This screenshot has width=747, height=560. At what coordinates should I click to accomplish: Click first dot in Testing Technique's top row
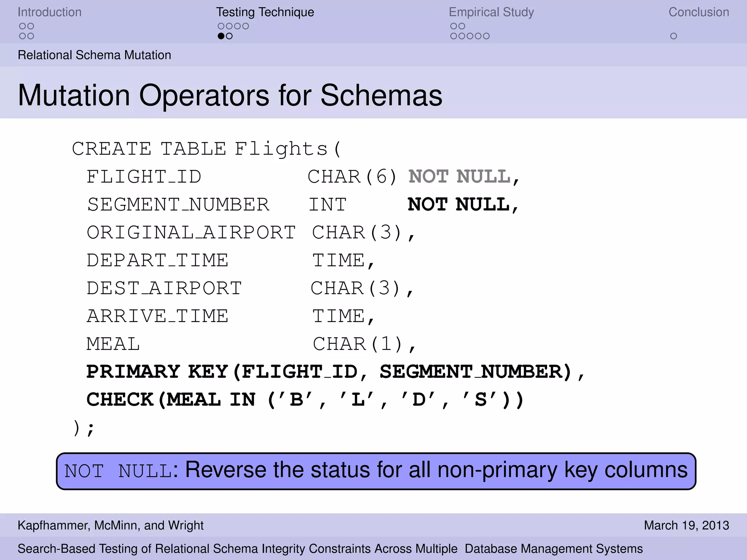pos(221,26)
